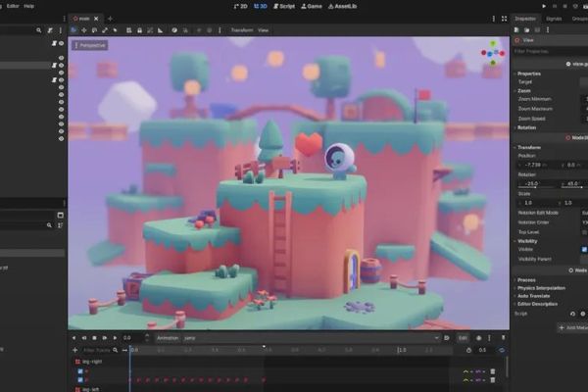Toggle autoplay on load icon
The height and width of the screenshot is (392, 588).
(447, 338)
